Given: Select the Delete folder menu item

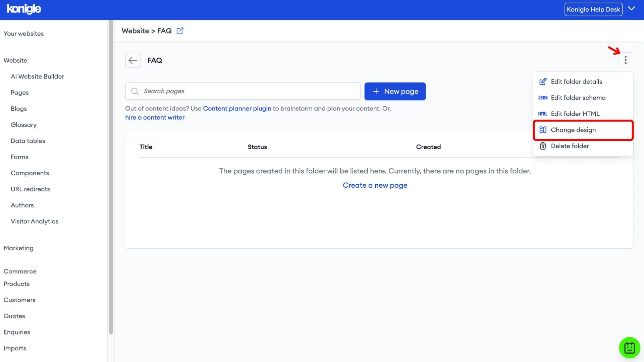Looking at the screenshot, I should (570, 146).
